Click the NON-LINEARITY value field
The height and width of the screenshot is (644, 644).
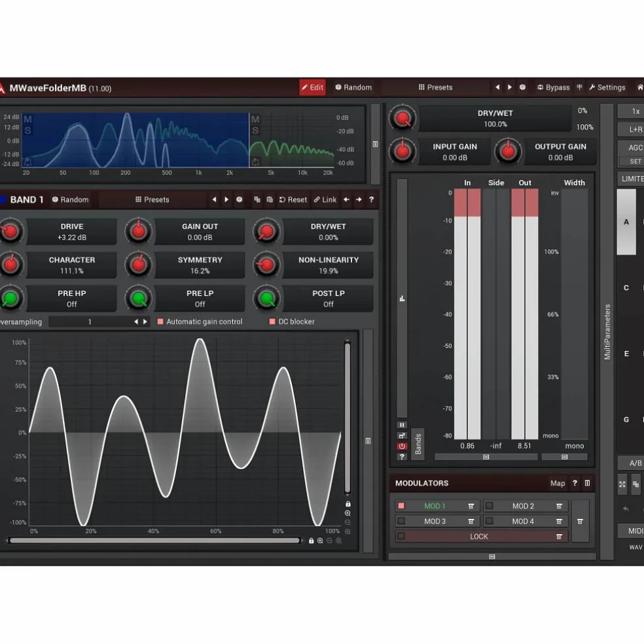(x=328, y=265)
